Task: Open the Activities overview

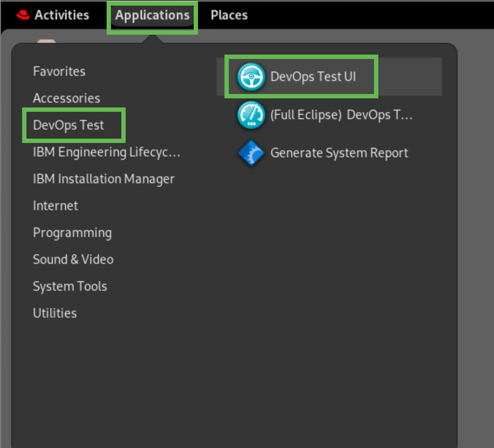Action: click(x=62, y=15)
